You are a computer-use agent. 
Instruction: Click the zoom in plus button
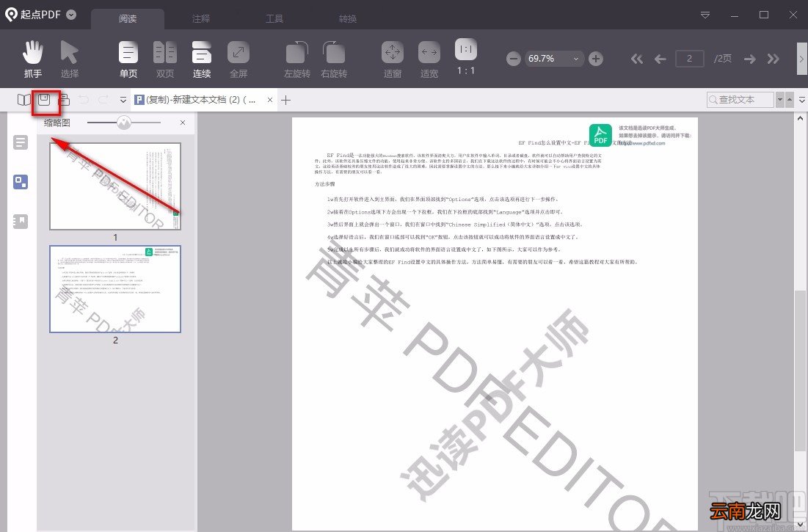coord(596,59)
